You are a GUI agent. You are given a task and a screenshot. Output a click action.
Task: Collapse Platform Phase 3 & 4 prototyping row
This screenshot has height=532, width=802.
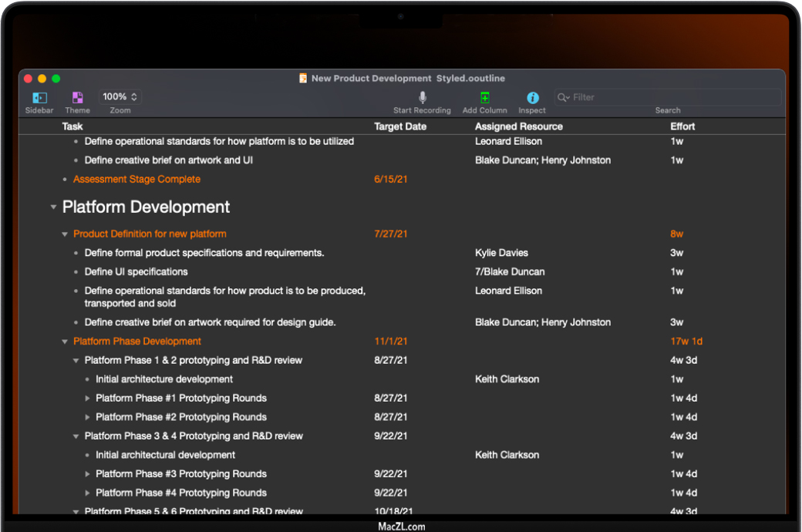tap(76, 436)
